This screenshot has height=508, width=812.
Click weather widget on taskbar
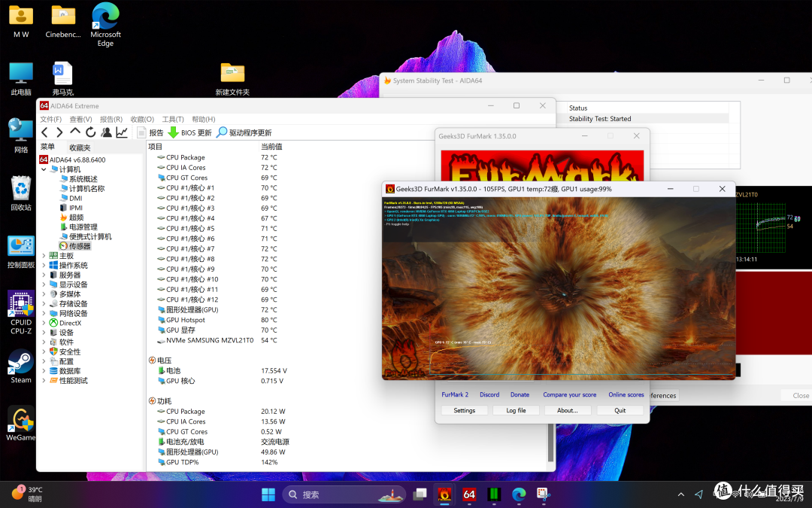pos(27,494)
